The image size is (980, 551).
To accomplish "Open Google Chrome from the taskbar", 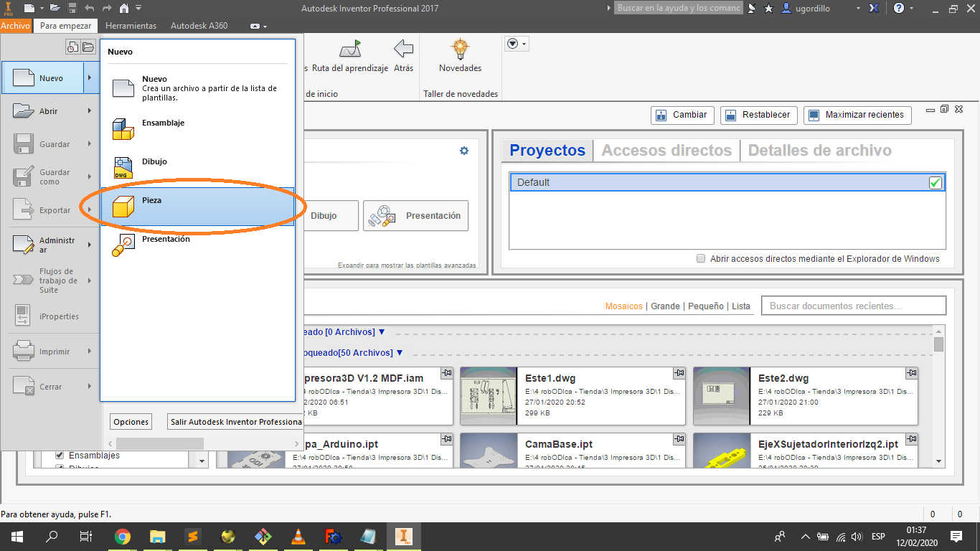I will pyautogui.click(x=123, y=536).
